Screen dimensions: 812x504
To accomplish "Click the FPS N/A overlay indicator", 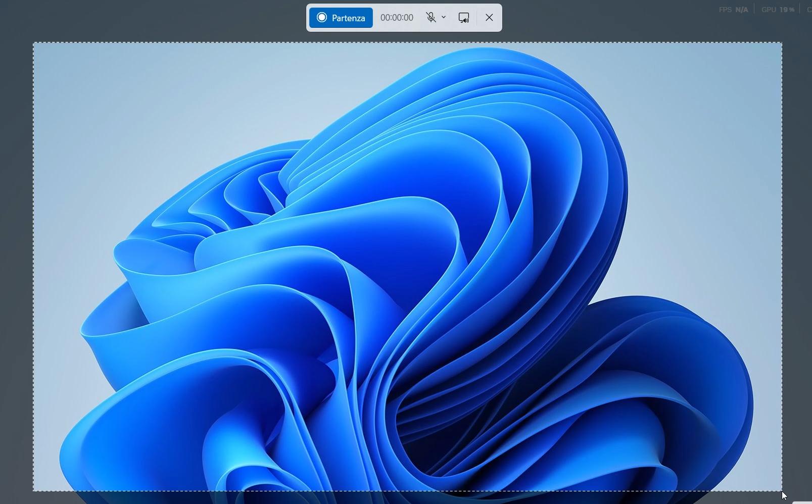I will click(x=733, y=10).
